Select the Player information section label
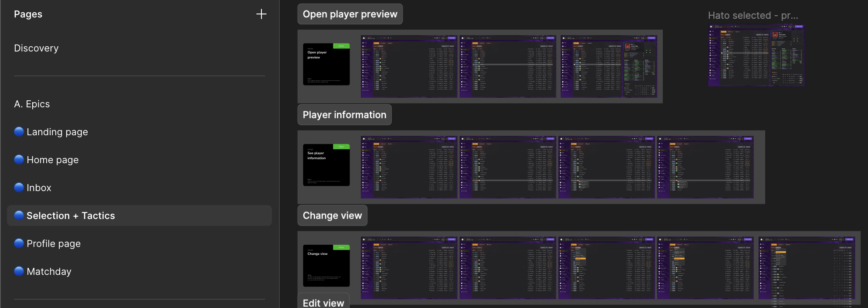The width and height of the screenshot is (868, 308). [x=344, y=115]
